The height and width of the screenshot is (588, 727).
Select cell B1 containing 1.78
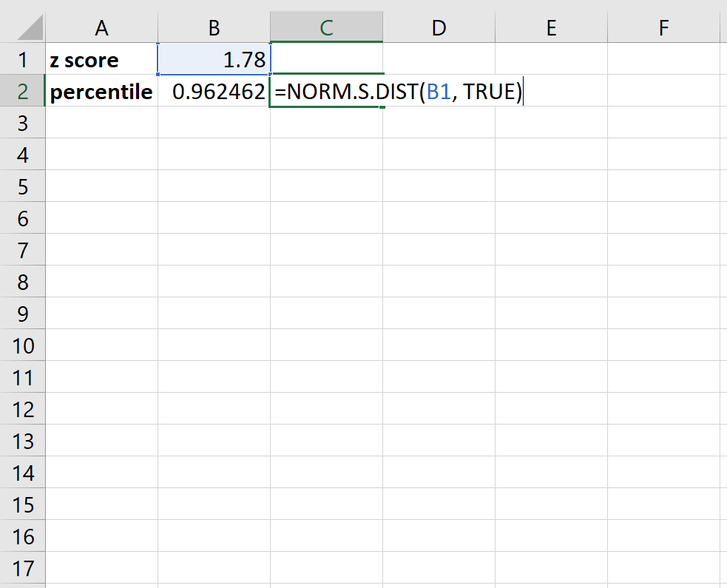213,59
